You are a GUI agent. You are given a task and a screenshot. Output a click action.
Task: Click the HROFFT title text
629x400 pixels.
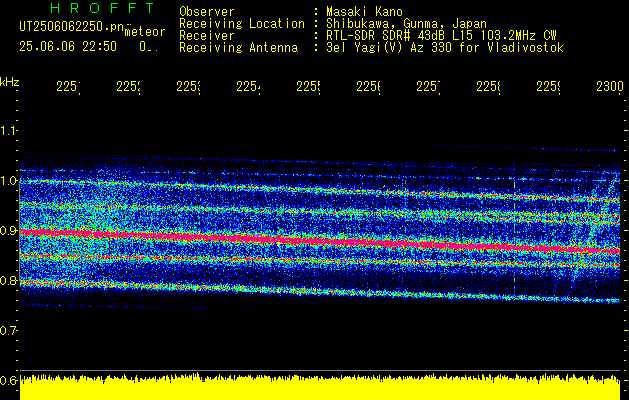click(x=102, y=8)
